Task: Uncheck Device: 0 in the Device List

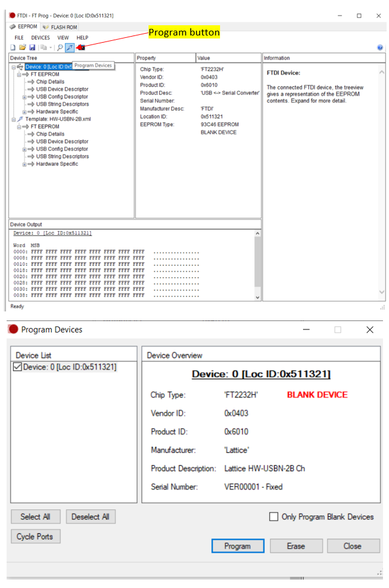Action: tap(17, 367)
